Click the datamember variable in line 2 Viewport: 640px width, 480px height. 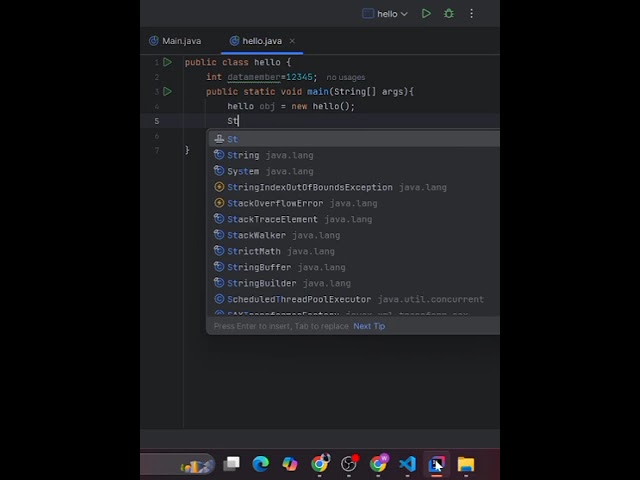click(x=254, y=77)
